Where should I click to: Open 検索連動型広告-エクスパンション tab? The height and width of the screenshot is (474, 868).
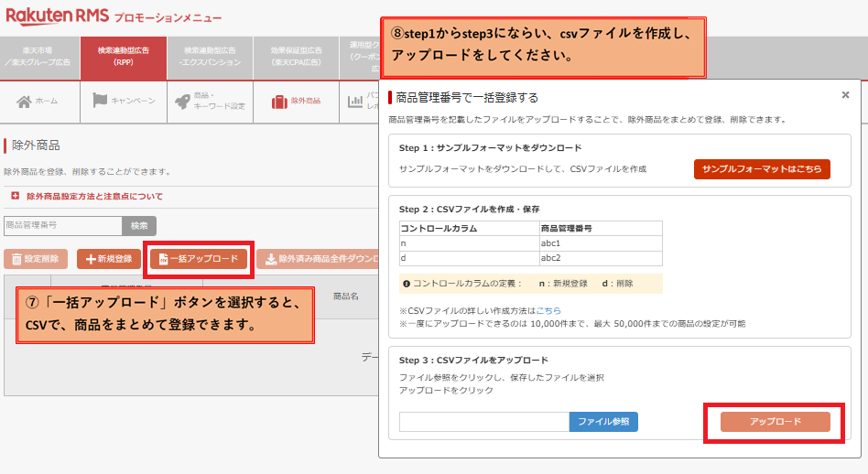tap(208, 57)
